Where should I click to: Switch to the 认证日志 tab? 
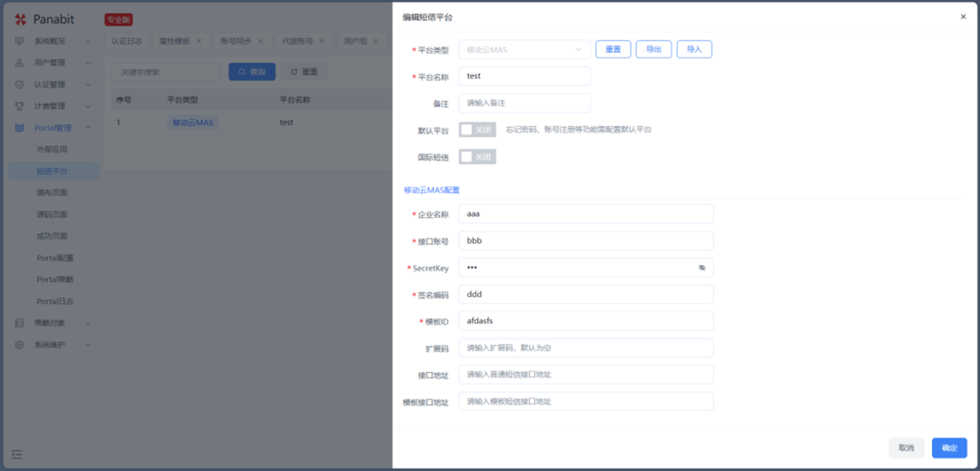pyautogui.click(x=127, y=41)
